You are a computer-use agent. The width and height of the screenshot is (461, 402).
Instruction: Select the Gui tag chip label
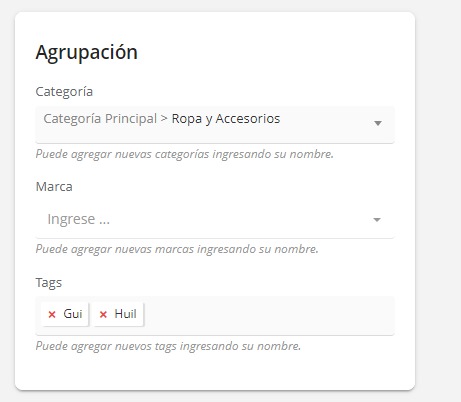tap(73, 314)
